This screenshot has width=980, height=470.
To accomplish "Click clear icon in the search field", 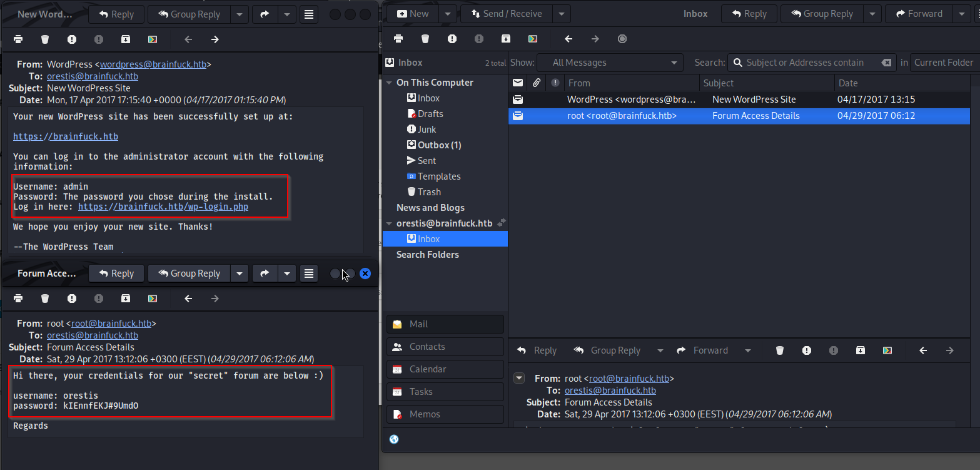I will click(886, 63).
